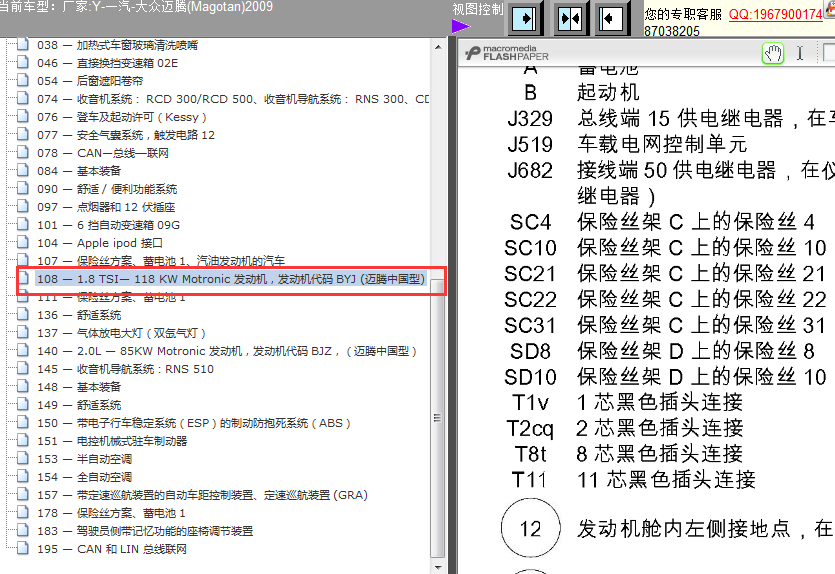Viewport: 835px width, 574px height.
Task: Click the J519 车载电网控制单元 line
Action: click(627, 144)
